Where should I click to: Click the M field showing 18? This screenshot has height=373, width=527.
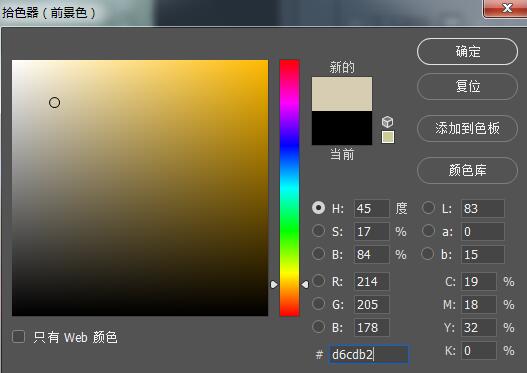(x=478, y=304)
